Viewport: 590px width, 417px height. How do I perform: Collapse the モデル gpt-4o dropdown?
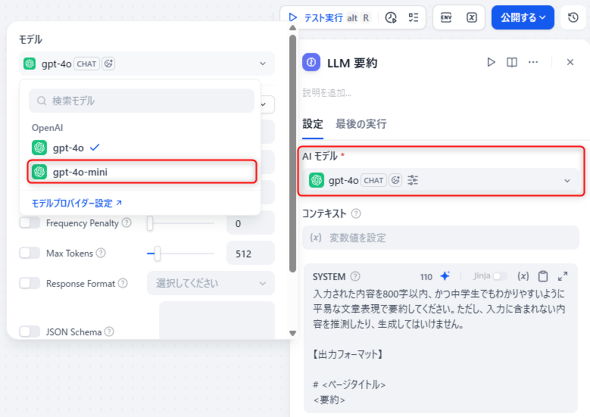coord(147,64)
